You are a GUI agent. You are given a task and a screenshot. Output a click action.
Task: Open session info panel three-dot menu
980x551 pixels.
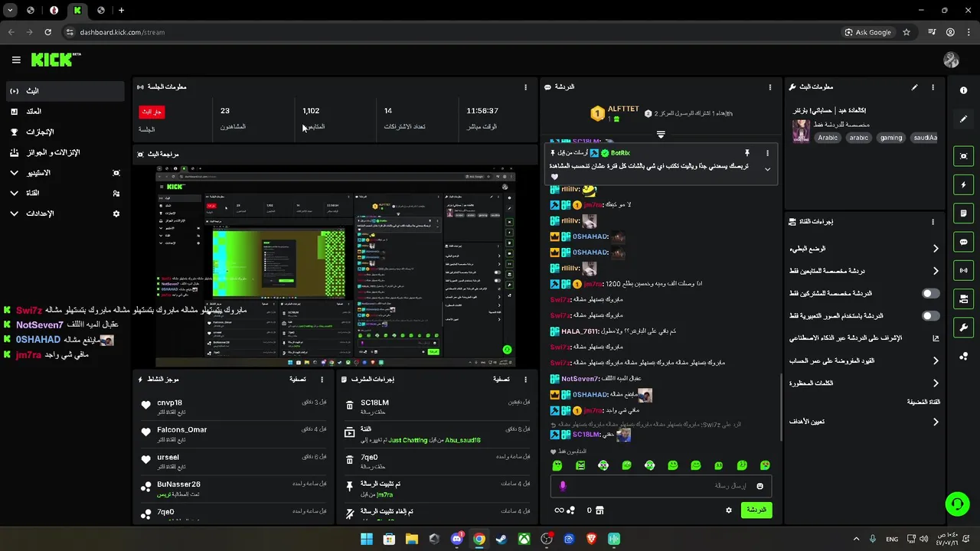point(525,87)
